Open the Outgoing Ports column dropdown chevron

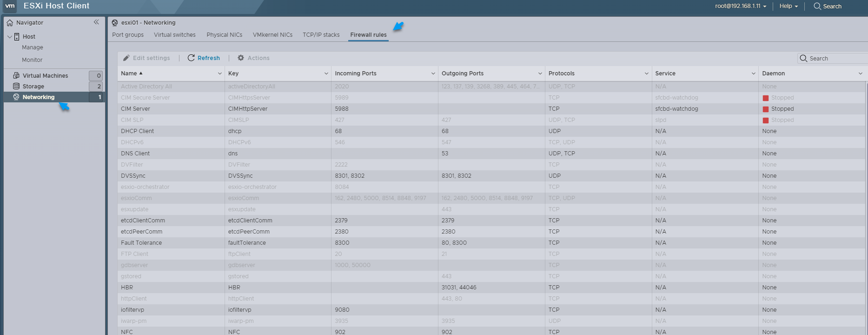coord(540,74)
